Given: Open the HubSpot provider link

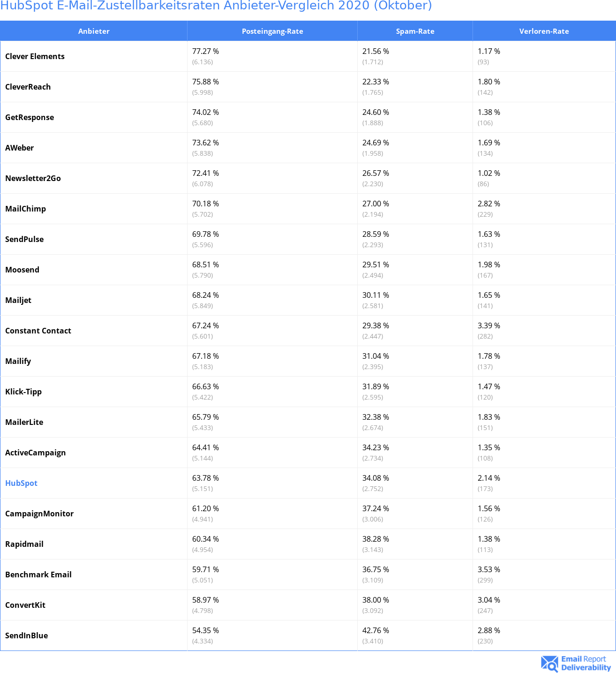Looking at the screenshot, I should [21, 483].
